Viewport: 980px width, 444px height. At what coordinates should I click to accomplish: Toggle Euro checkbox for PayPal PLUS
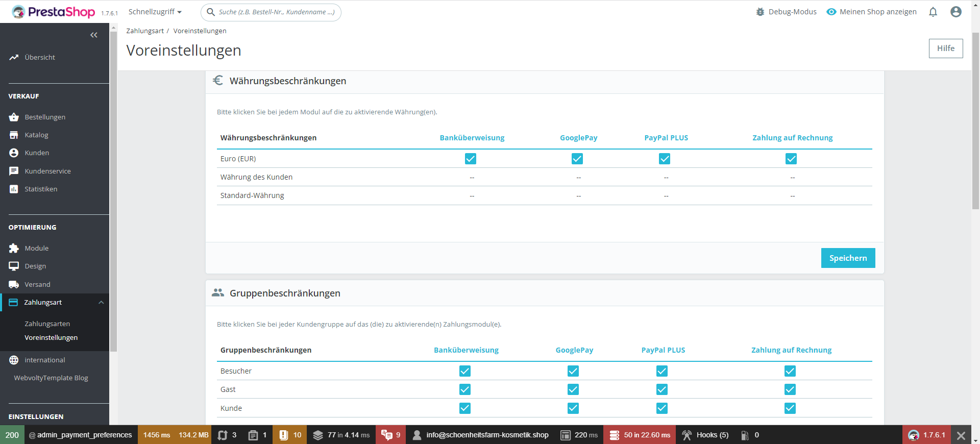[665, 159]
